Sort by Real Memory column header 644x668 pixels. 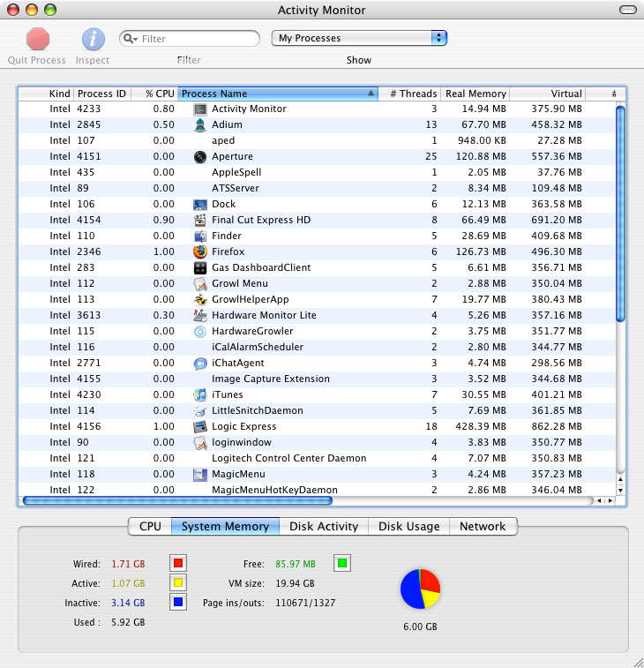coord(476,94)
